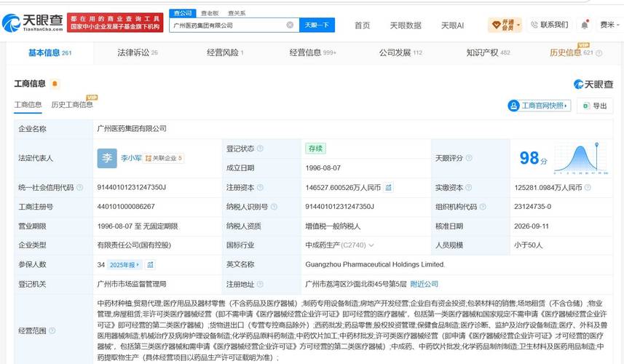Switch to the 法律诉讼 tab
The width and height of the screenshot is (624, 364).
point(138,52)
